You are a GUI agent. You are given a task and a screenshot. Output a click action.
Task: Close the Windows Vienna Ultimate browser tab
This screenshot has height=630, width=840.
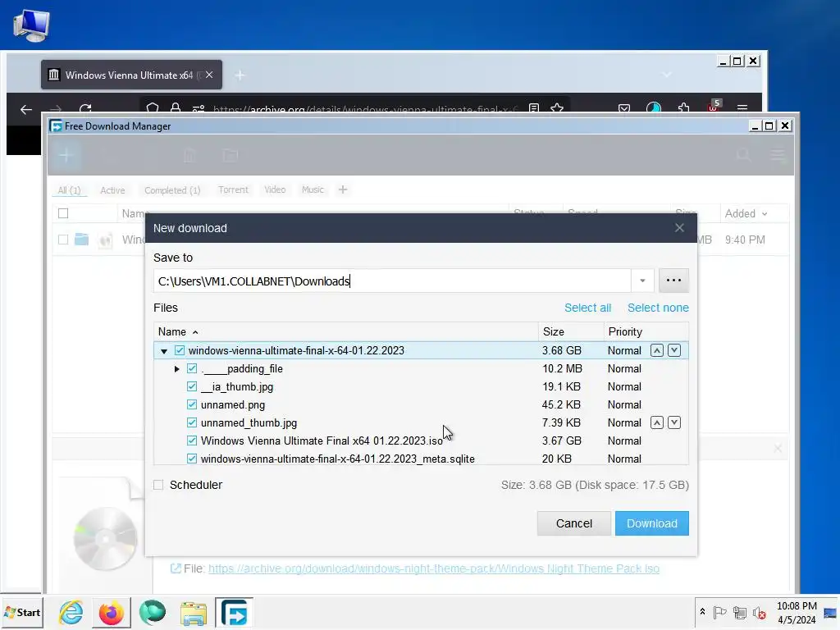click(x=209, y=75)
